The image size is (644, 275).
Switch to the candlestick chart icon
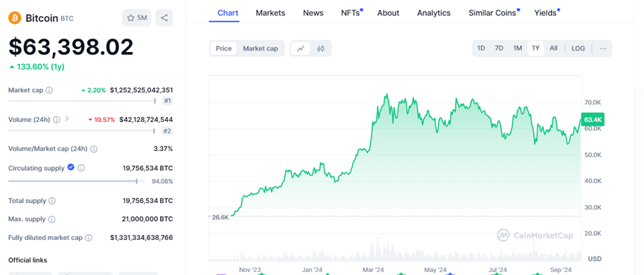(x=321, y=48)
